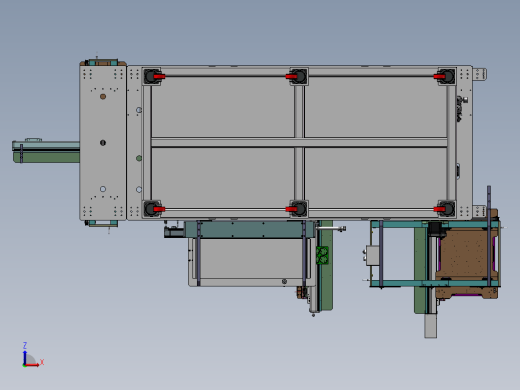Select the brown textured block on right assembly
The height and width of the screenshot is (390, 520).
pos(467,253)
